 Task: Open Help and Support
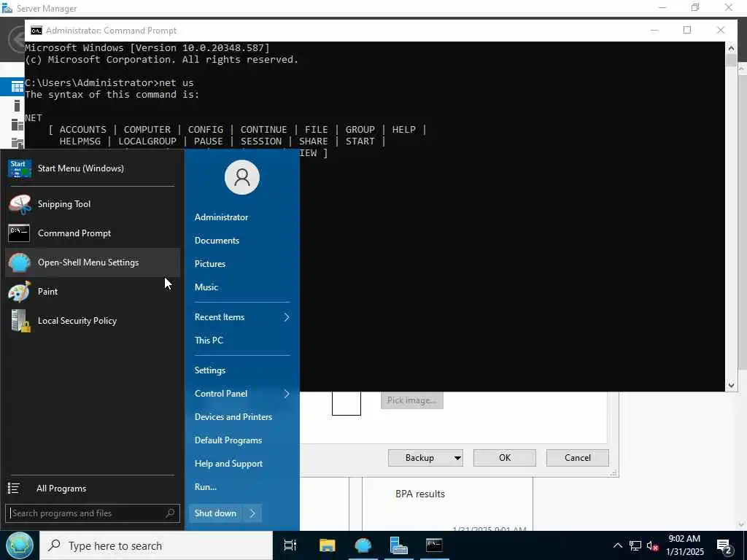tap(228, 464)
